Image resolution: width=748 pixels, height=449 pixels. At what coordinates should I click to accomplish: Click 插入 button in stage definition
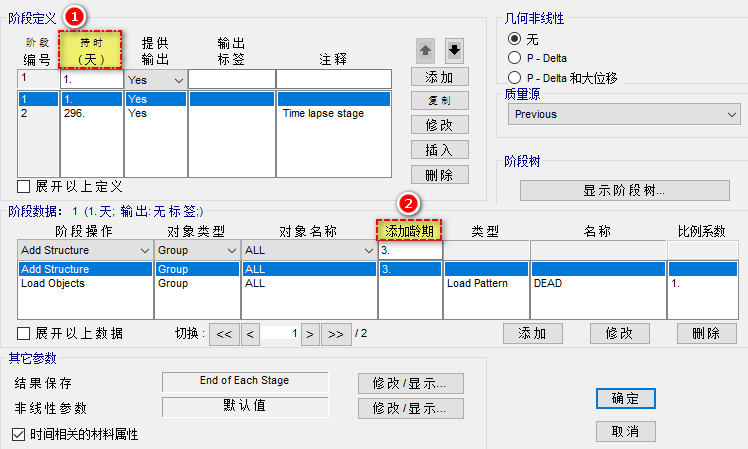pyautogui.click(x=439, y=150)
